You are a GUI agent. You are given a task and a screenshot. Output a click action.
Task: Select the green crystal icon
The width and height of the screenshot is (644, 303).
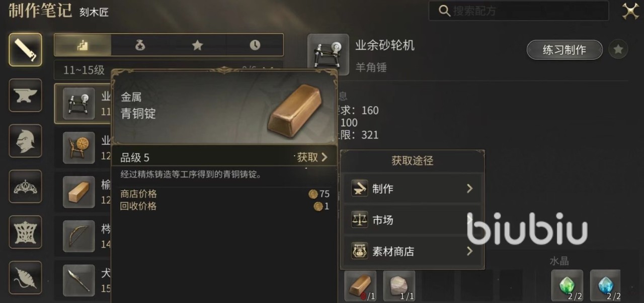(x=567, y=286)
